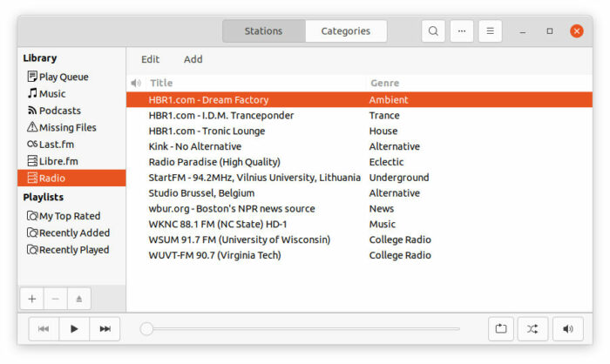Close the window with the orange X
Viewport: 610px width, 364px height.
click(x=577, y=31)
